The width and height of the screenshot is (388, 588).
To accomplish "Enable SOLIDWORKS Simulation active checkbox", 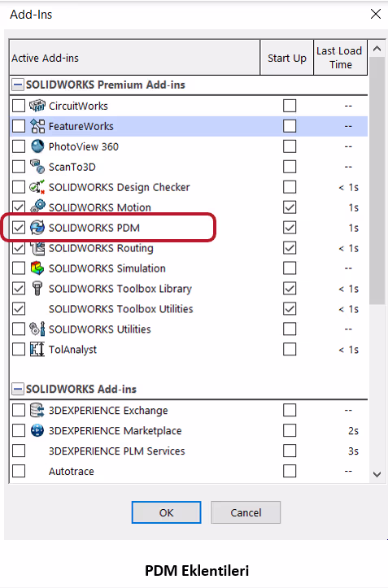I will click(19, 268).
